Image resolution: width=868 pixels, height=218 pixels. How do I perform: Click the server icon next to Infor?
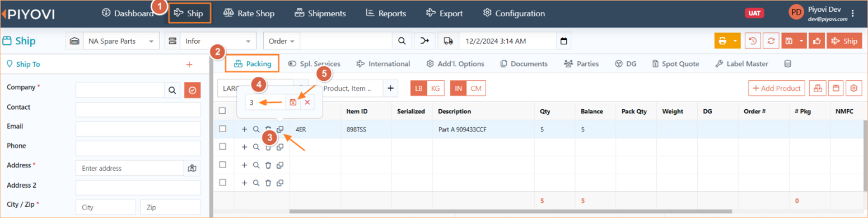pos(172,41)
